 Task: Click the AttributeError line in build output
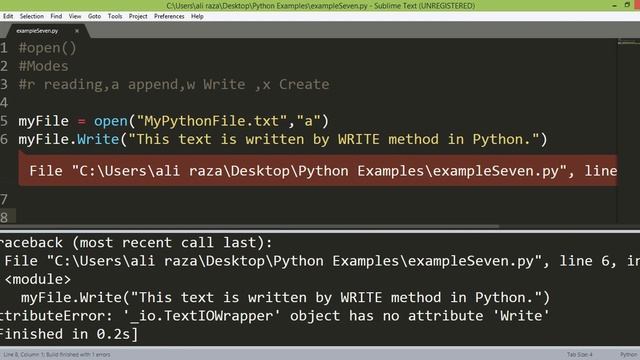coord(274,316)
